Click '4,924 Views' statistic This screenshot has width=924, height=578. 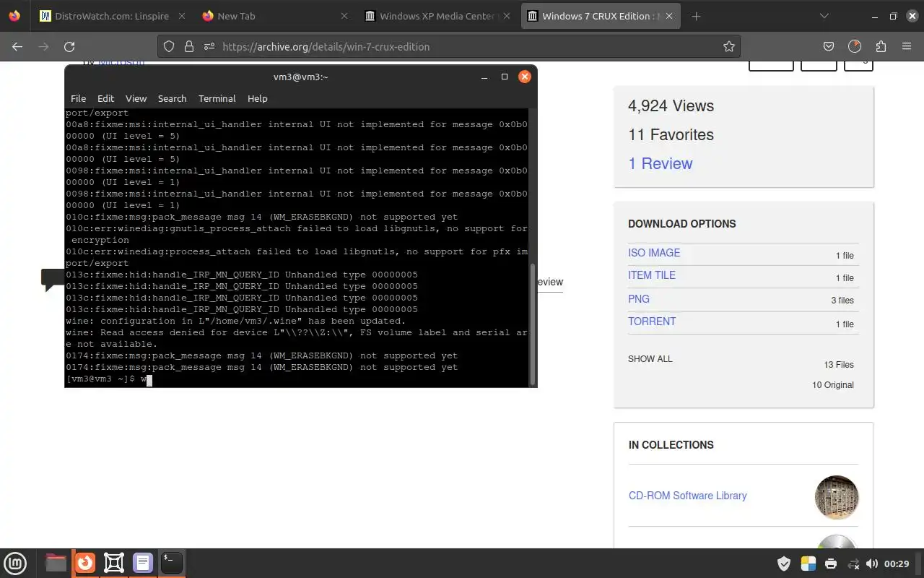coord(671,105)
